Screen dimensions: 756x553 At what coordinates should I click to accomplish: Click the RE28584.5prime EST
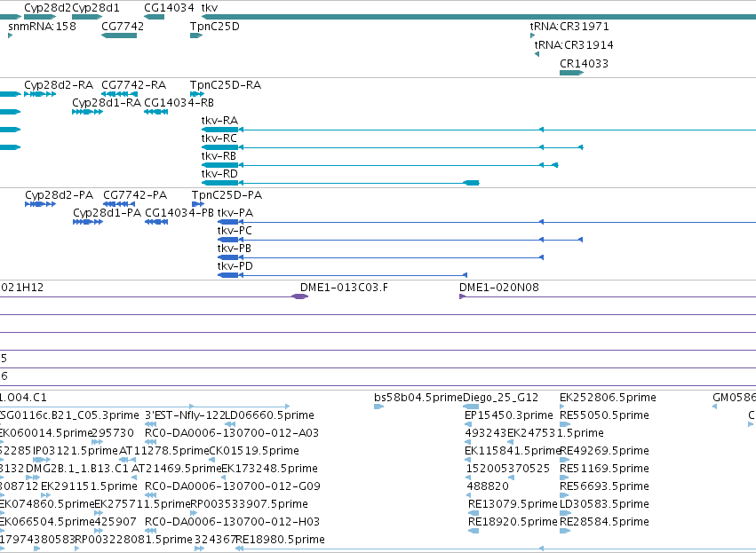tap(565, 531)
